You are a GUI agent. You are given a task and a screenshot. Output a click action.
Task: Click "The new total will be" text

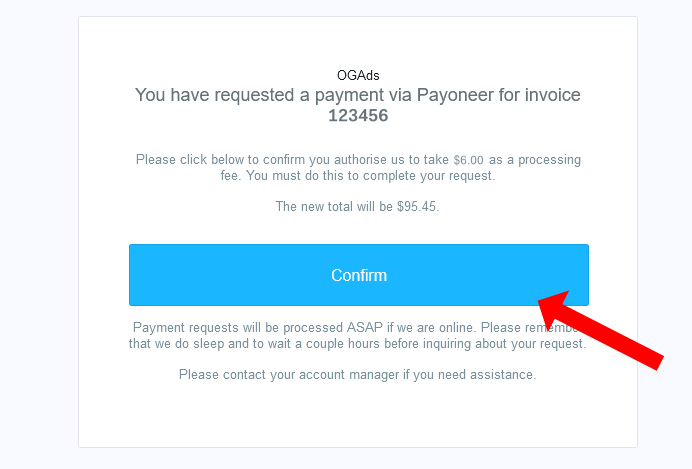point(334,206)
